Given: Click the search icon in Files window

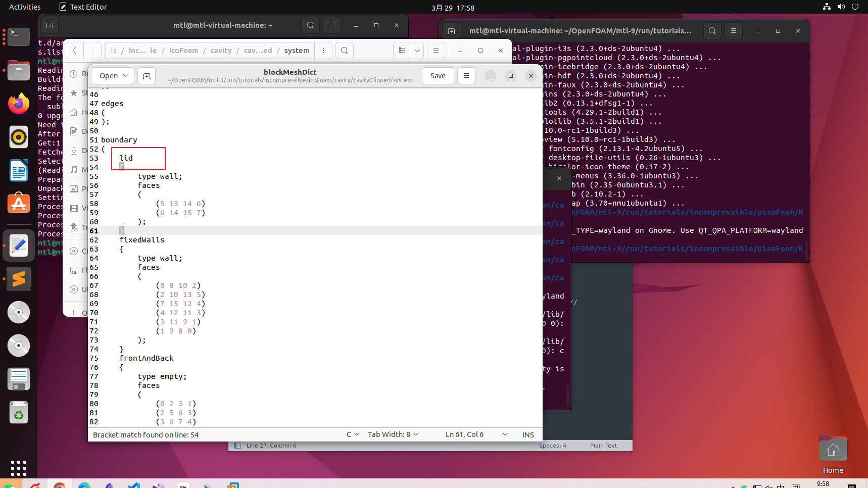Looking at the screenshot, I should pyautogui.click(x=344, y=51).
